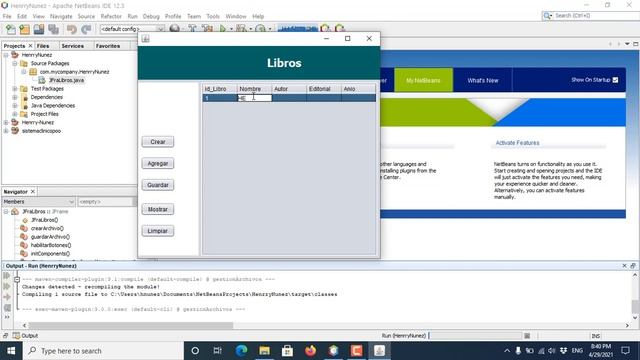Select the My NetBeans tab

(423, 80)
